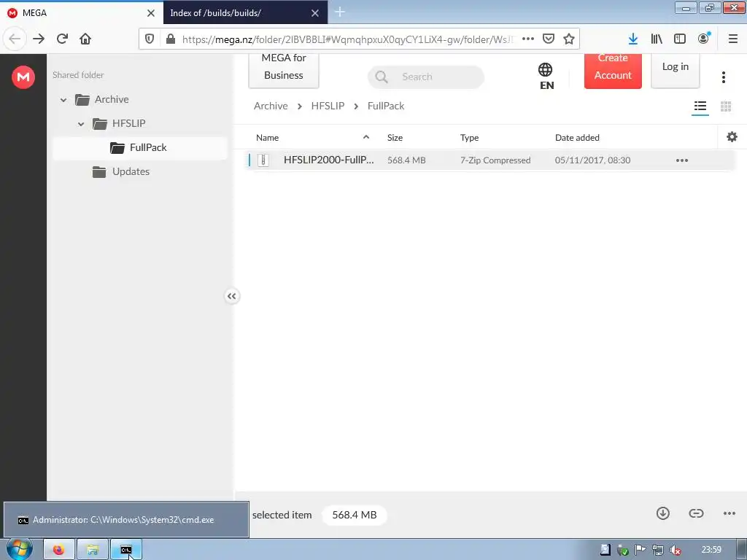The width and height of the screenshot is (747, 560).
Task: Click the Log in button
Action: tap(675, 69)
